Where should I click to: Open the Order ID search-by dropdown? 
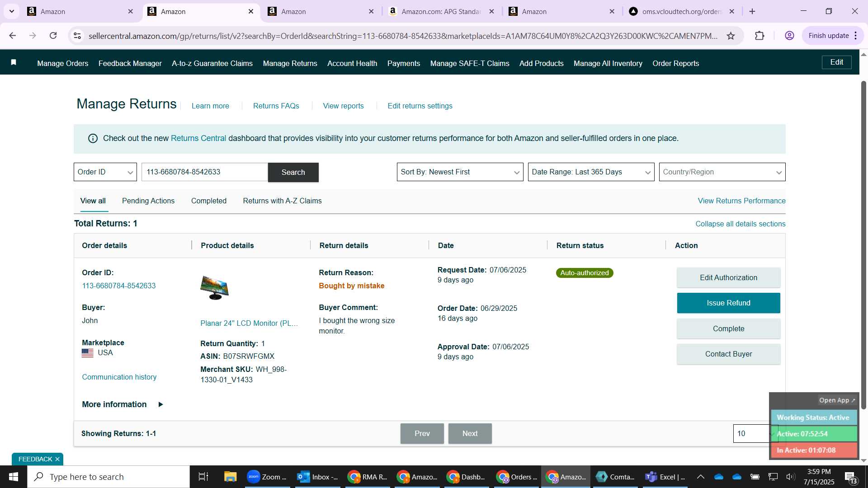point(105,172)
